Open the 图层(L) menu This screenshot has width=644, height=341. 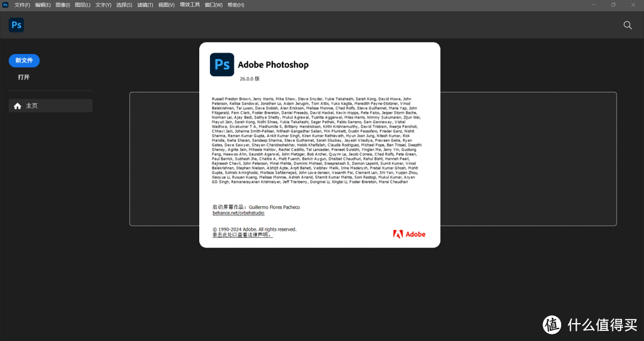coord(82,5)
